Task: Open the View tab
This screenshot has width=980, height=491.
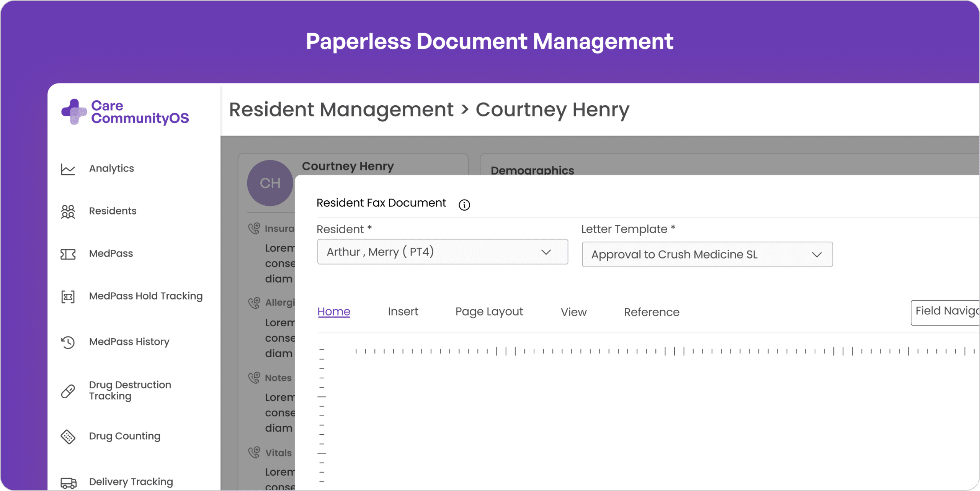Action: click(x=573, y=312)
